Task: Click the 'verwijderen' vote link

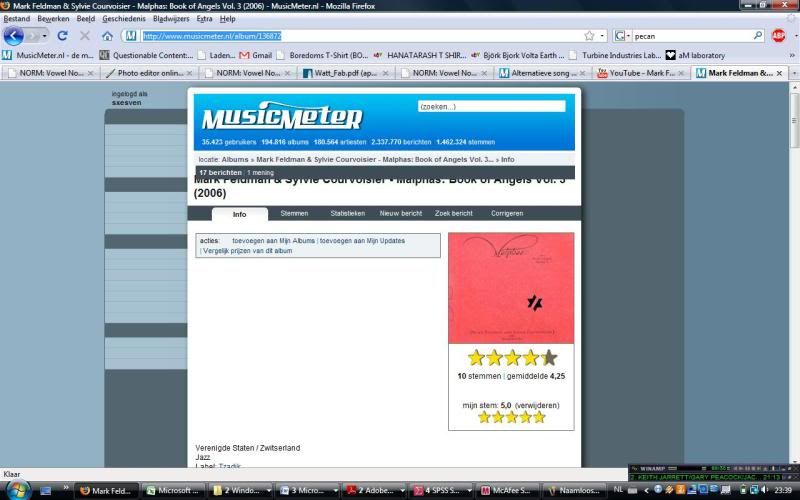Action: (537, 405)
